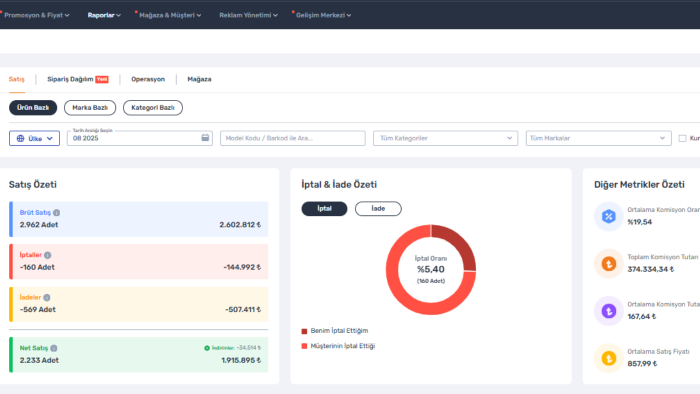The image size is (700, 394).
Task: Click the Yeni badge on Sipariş Dağılım
Action: (x=102, y=79)
